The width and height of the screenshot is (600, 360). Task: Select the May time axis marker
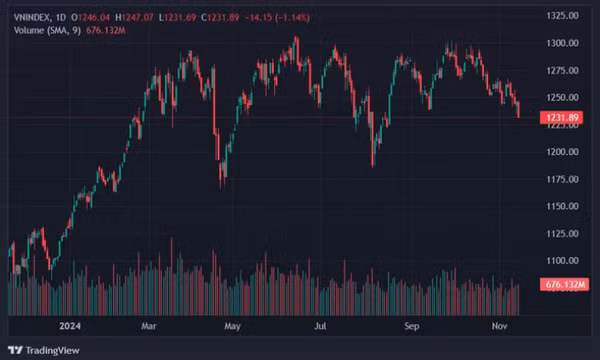(232, 326)
